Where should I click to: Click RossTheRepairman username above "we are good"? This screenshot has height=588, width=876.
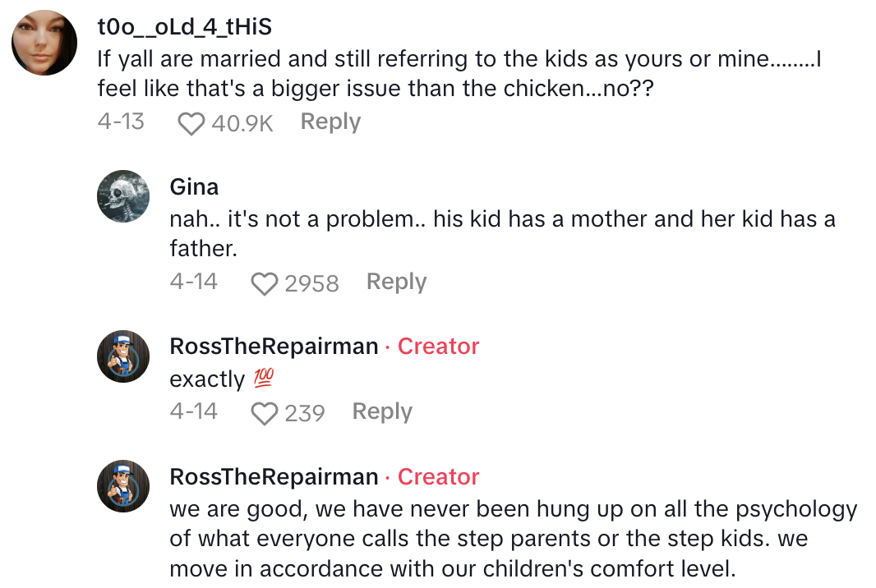[274, 477]
